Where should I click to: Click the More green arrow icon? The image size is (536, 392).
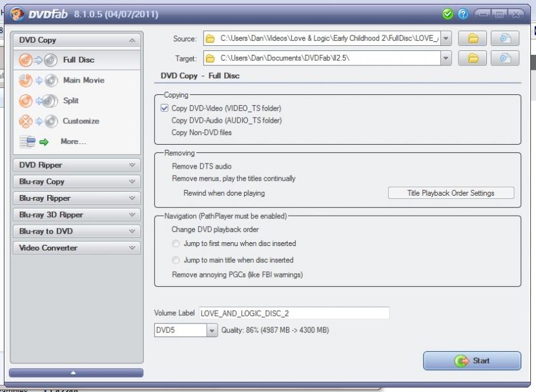(x=44, y=142)
